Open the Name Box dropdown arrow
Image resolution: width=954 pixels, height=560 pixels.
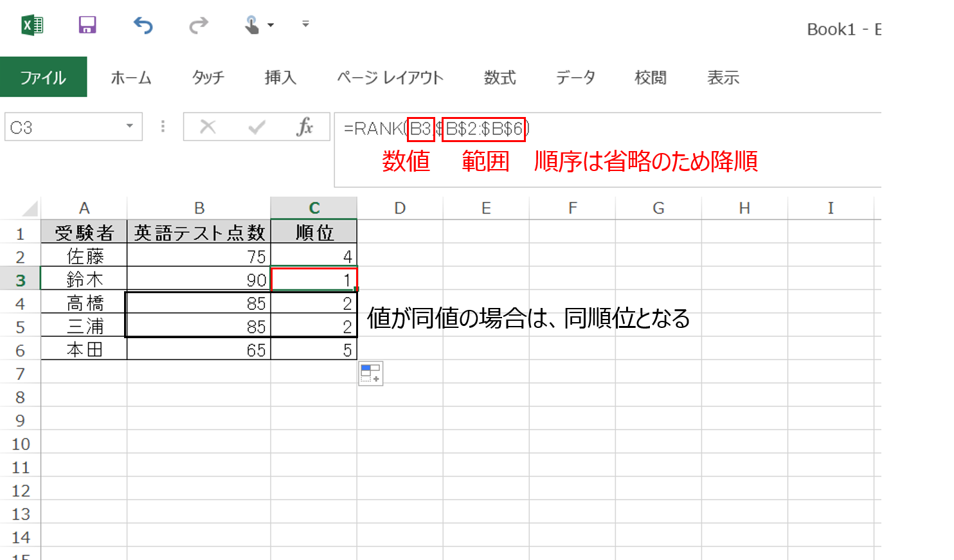[x=130, y=126]
